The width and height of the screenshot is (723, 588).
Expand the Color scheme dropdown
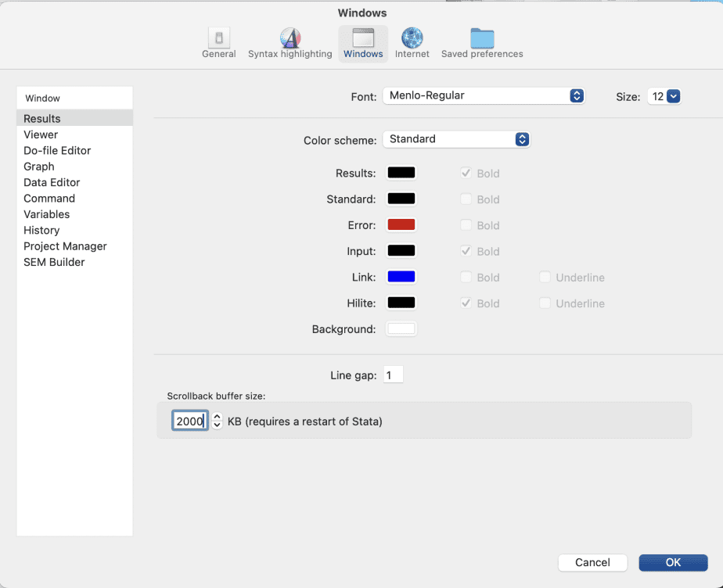click(456, 139)
